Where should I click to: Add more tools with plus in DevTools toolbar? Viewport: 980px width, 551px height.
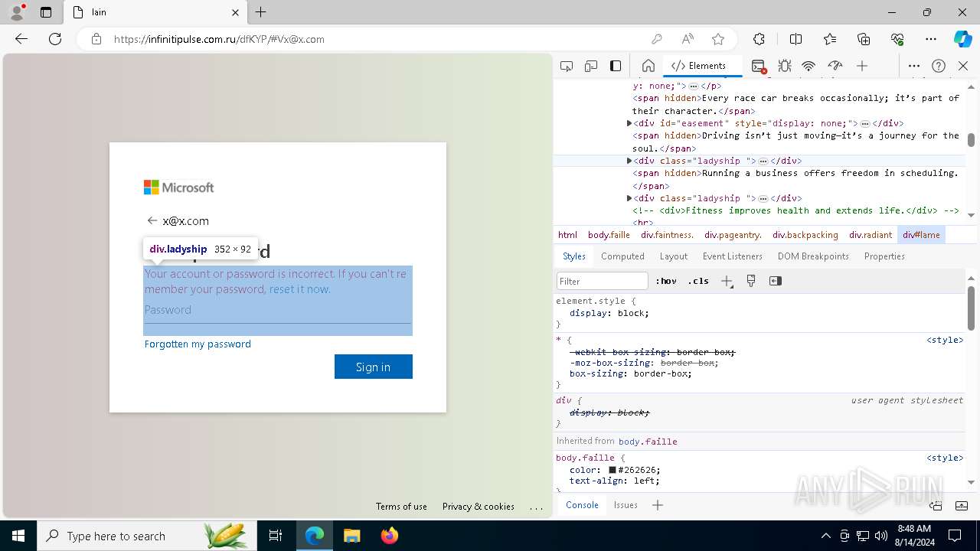tap(862, 66)
